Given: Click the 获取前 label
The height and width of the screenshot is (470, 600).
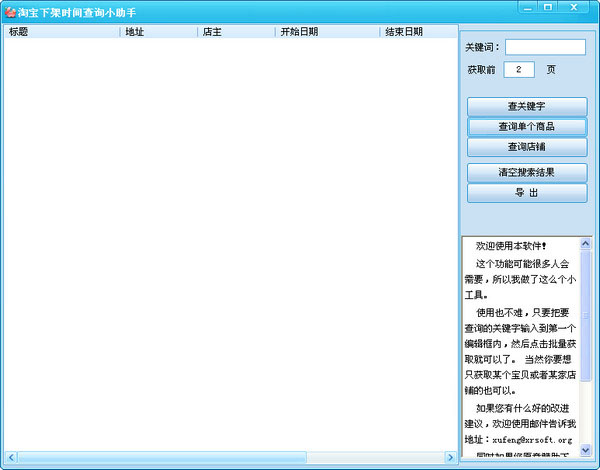Looking at the screenshot, I should click(481, 70).
